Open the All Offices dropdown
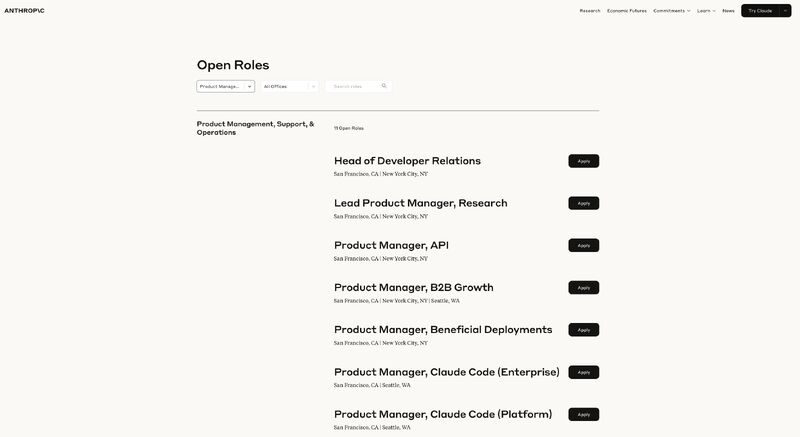 290,86
